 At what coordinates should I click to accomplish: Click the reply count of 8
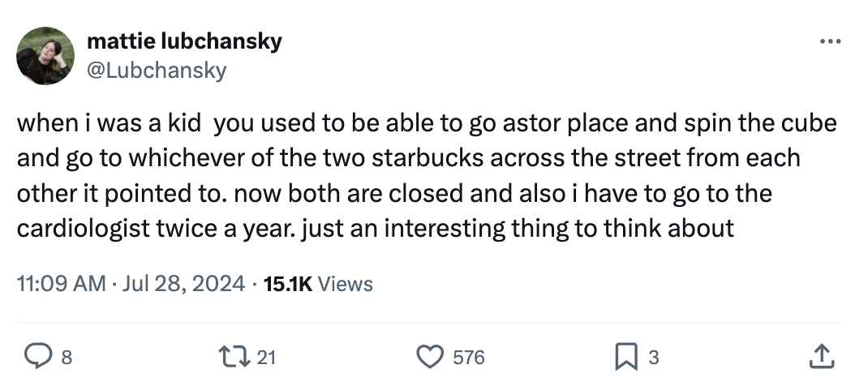click(67, 356)
